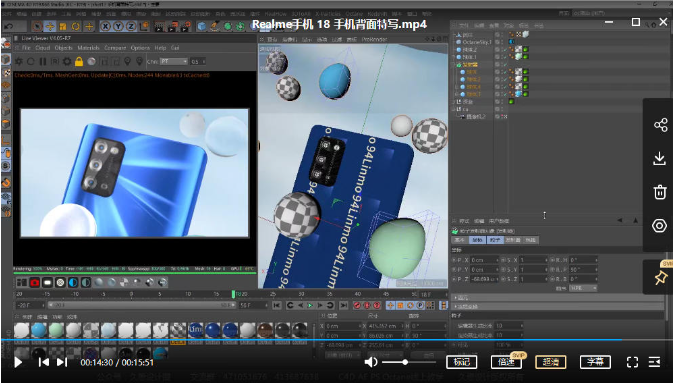Play the video
Viewport: 673px width, 383px height.
coord(18,362)
